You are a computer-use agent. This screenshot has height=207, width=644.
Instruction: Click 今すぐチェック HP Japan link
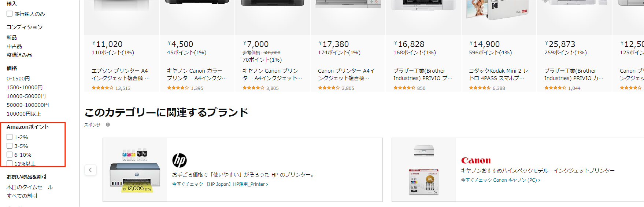(x=220, y=184)
